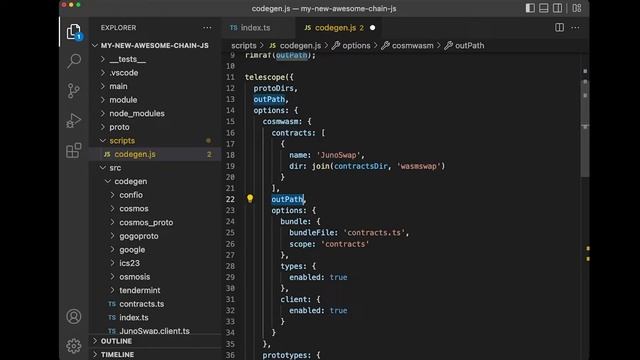Viewport: 640px width, 360px height.
Task: Open editor more actions ellipsis
Action: (575, 28)
